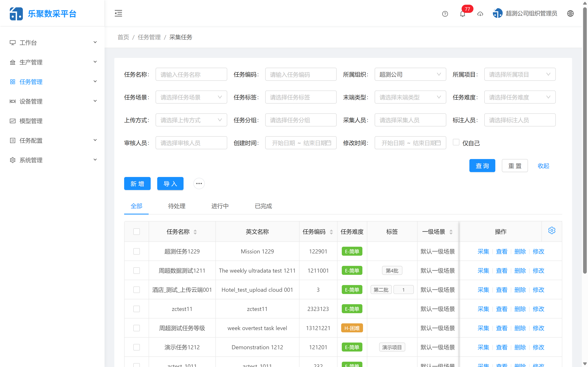Click the help question mark icon
Screen dimensions: 588x367
click(x=445, y=14)
